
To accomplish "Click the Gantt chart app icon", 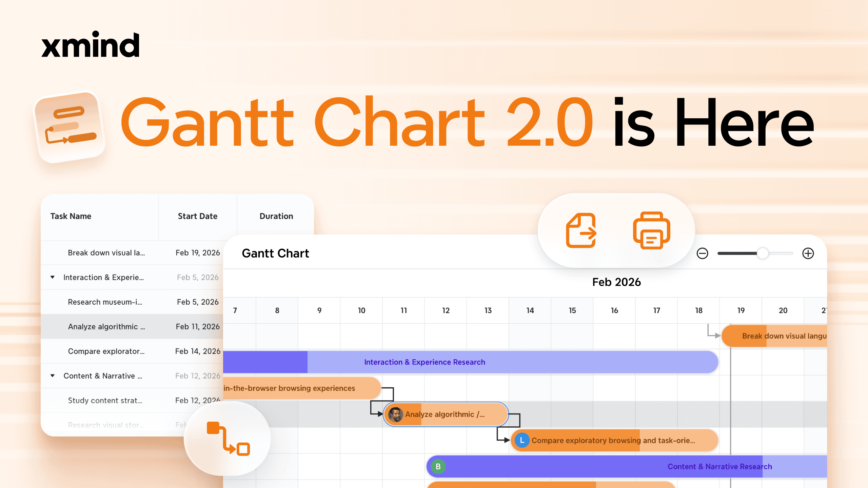I will (70, 127).
